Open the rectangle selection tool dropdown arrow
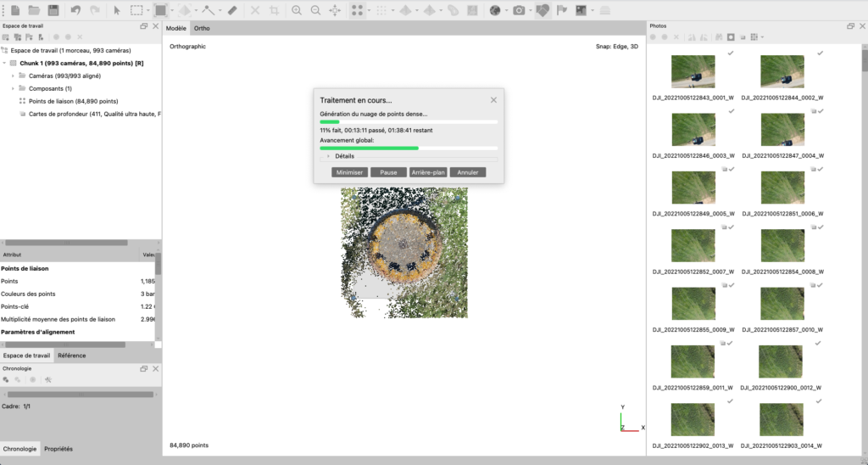 tap(148, 10)
